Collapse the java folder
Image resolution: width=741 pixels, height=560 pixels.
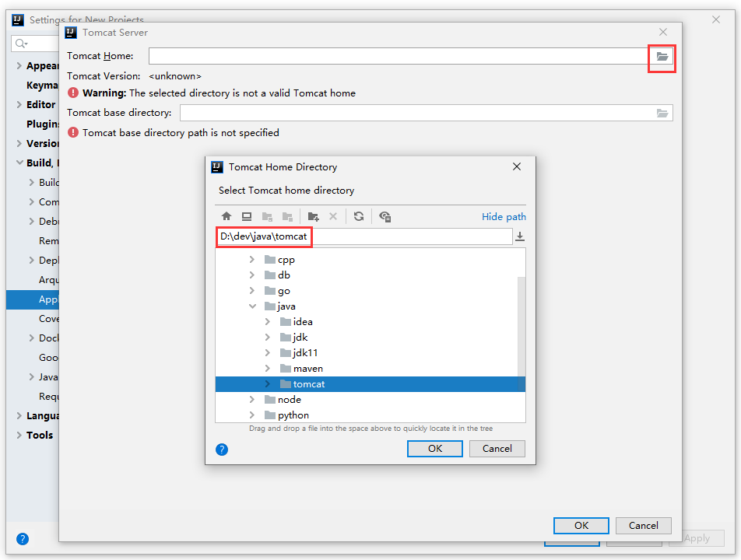tap(252, 306)
